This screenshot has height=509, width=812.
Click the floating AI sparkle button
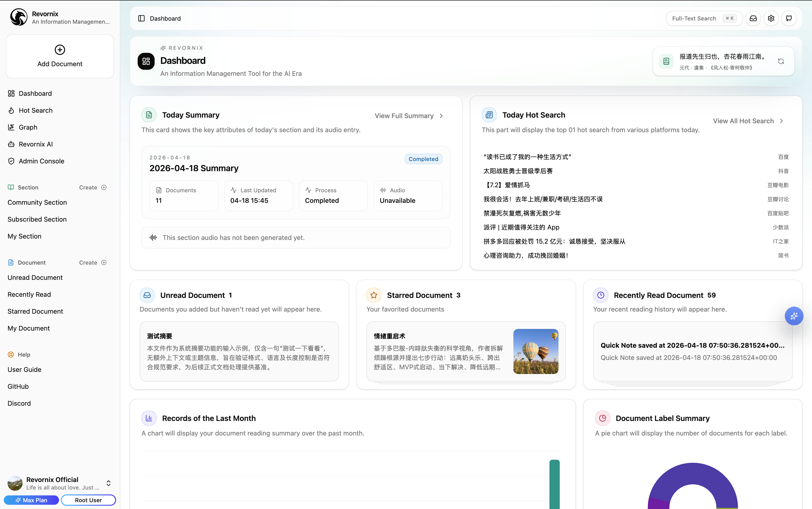[794, 316]
